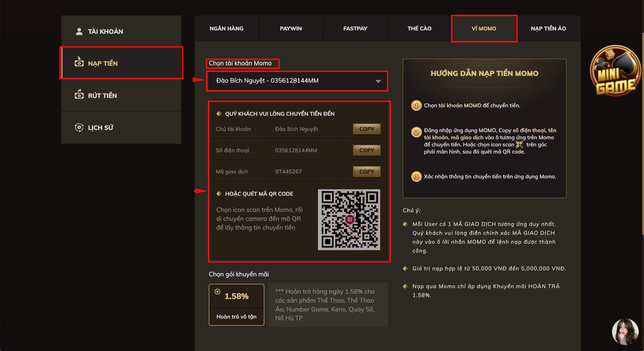
Task: Expand the Momo account dropdown arrow
Action: [378, 81]
